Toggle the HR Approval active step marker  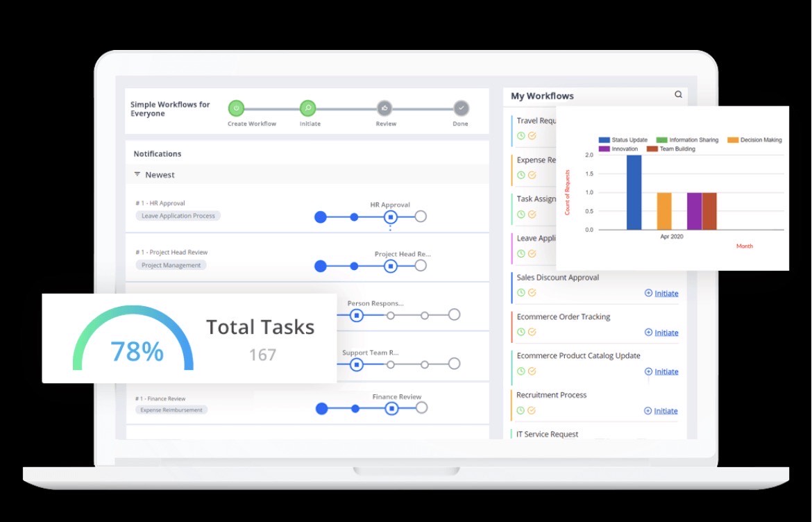click(x=391, y=217)
